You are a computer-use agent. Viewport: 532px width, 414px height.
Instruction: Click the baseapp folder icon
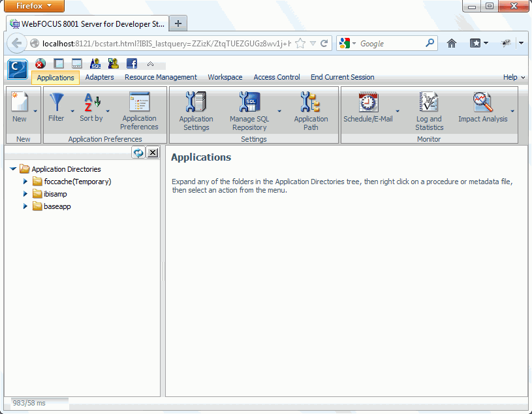coord(37,206)
